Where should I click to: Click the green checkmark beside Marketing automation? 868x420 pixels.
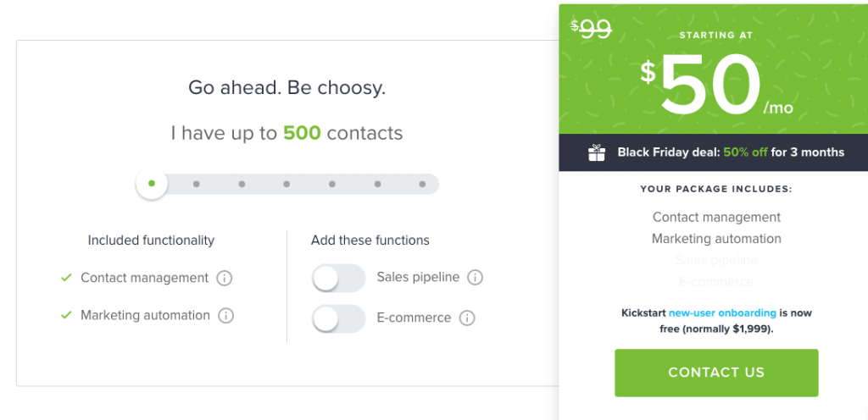pos(66,315)
